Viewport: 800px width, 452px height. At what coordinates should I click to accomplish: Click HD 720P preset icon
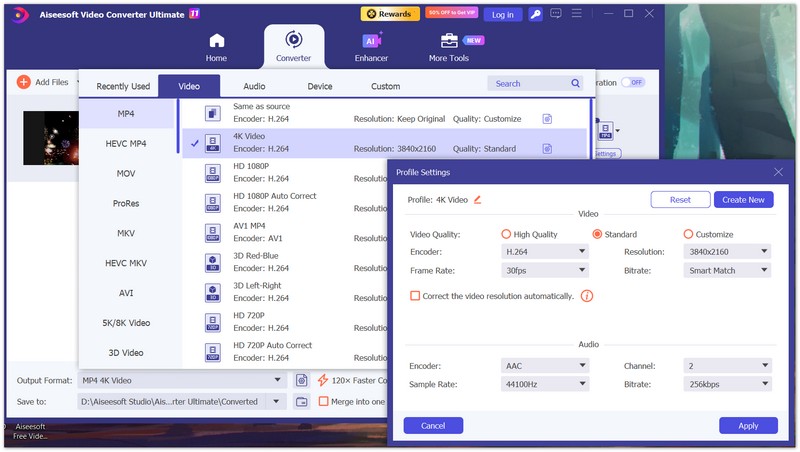(x=213, y=322)
